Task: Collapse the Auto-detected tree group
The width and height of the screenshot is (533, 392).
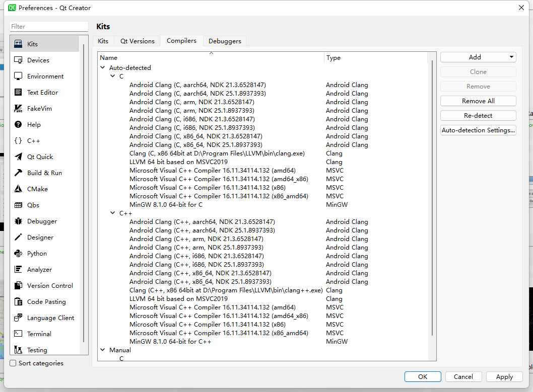Action: [103, 67]
